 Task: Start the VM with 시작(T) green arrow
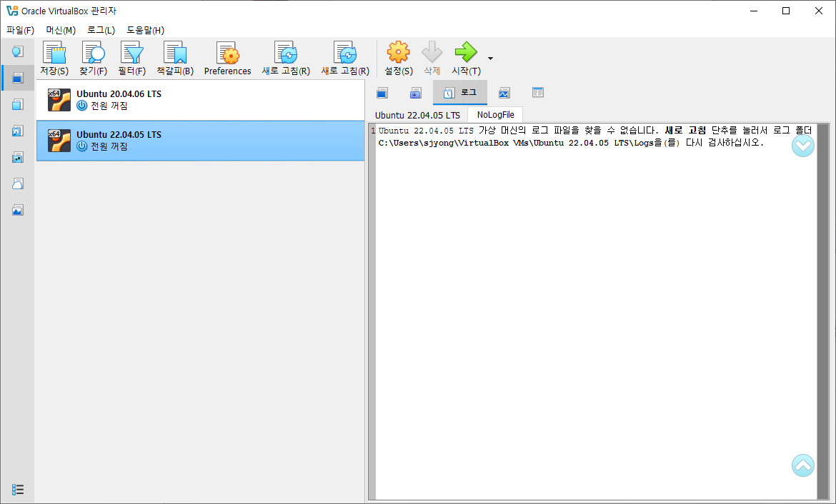(466, 52)
